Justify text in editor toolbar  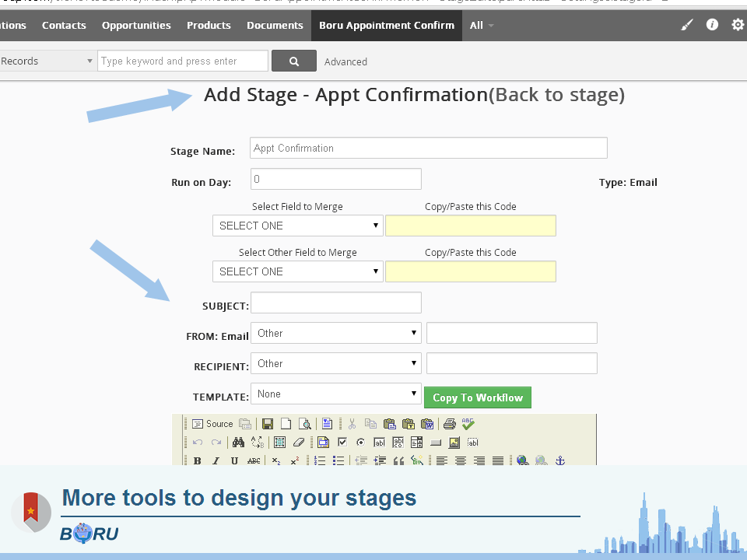pos(497,460)
